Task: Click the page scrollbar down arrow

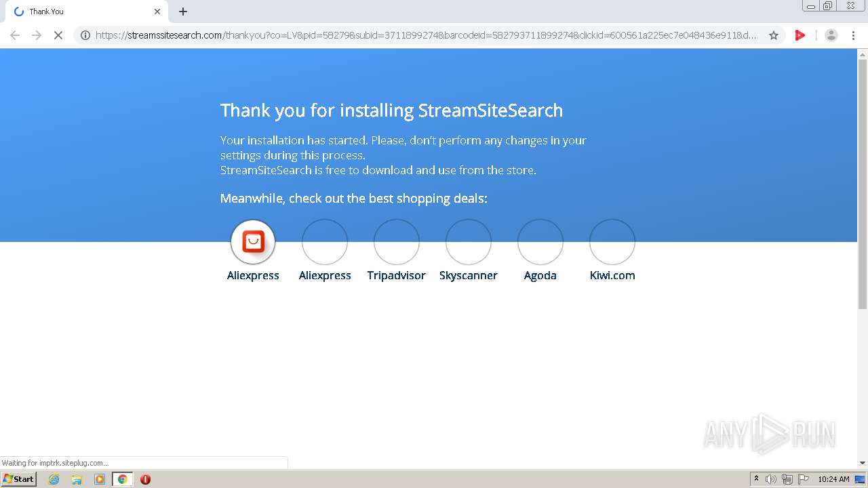Action: click(x=863, y=463)
